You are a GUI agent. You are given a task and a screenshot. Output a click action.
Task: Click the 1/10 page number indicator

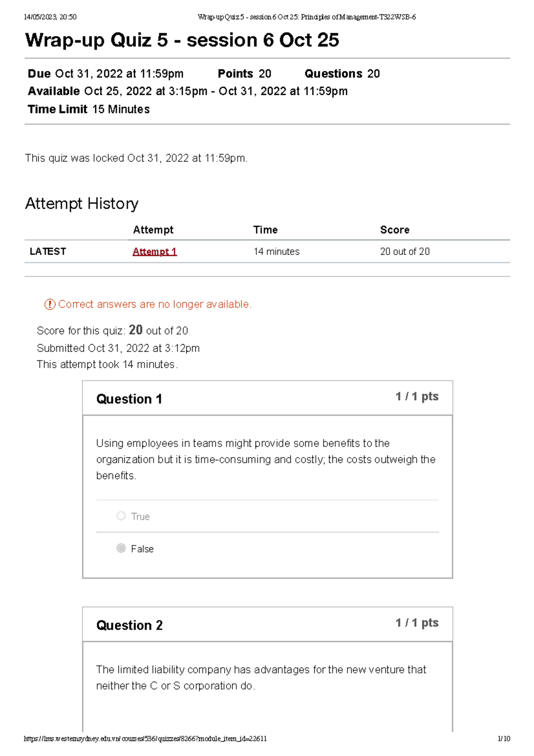[504, 739]
